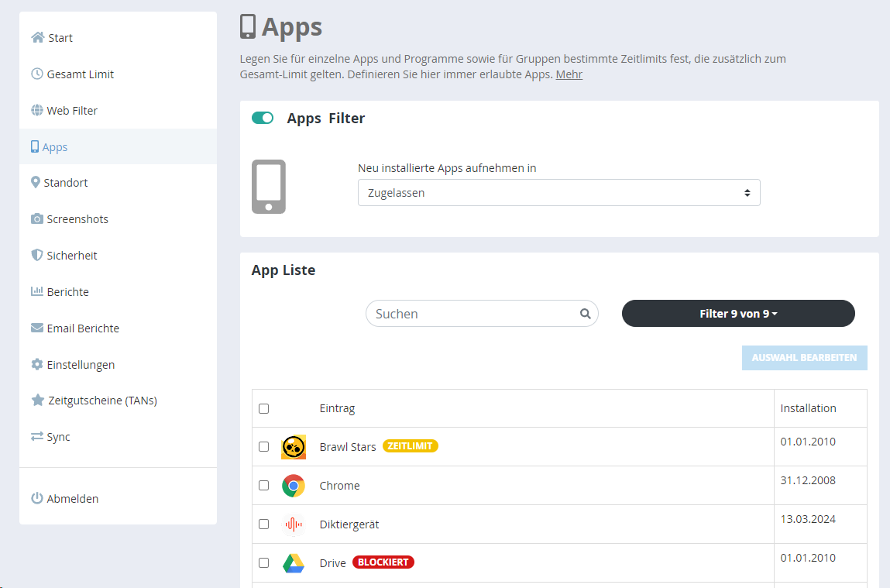890x588 pixels.
Task: Click the Chrome app name
Action: pos(339,485)
